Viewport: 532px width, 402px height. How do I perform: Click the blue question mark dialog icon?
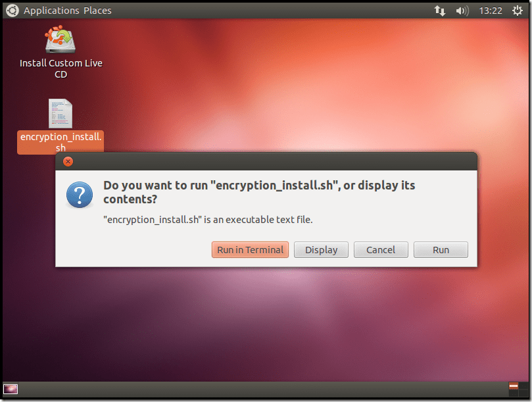tap(79, 195)
